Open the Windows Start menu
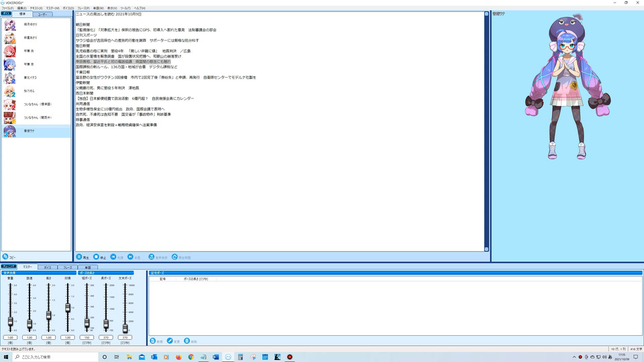 coord(6,357)
